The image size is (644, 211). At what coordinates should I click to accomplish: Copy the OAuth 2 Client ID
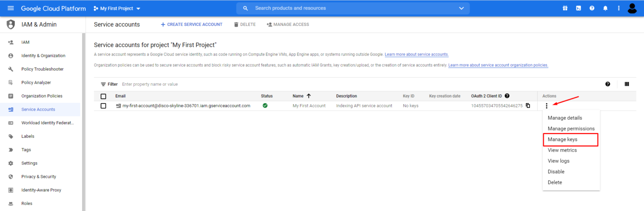(528, 105)
